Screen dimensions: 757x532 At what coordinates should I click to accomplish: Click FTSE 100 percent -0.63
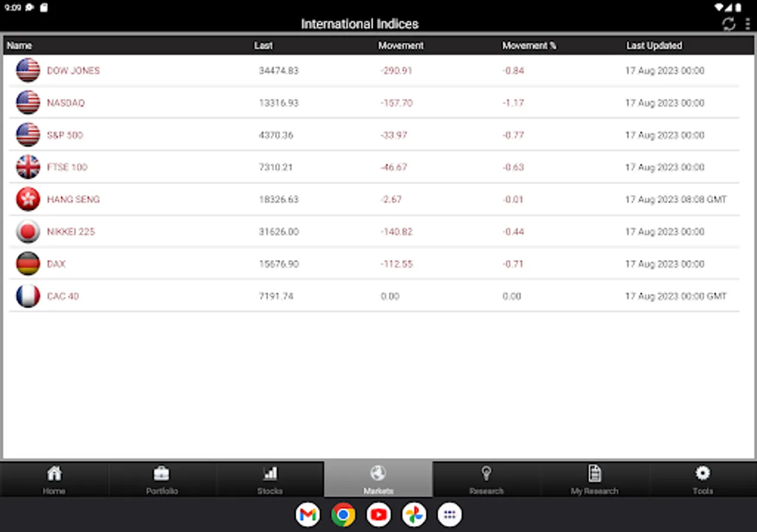513,167
